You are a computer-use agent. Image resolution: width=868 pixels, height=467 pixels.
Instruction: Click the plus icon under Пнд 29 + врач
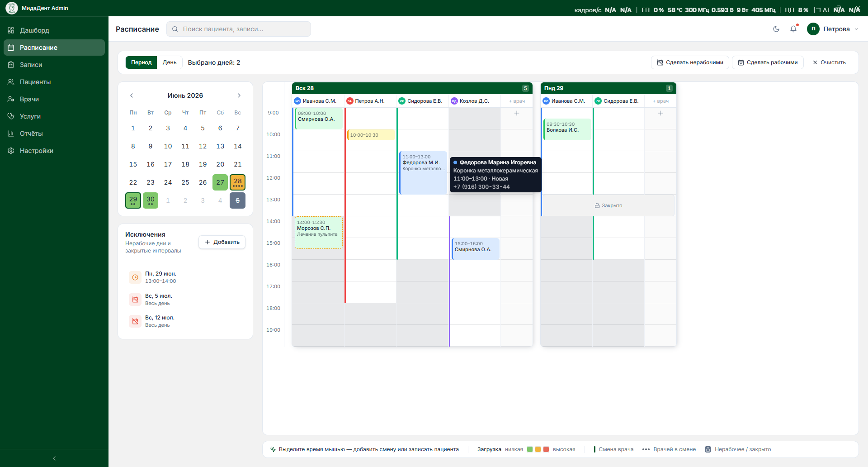point(660,113)
